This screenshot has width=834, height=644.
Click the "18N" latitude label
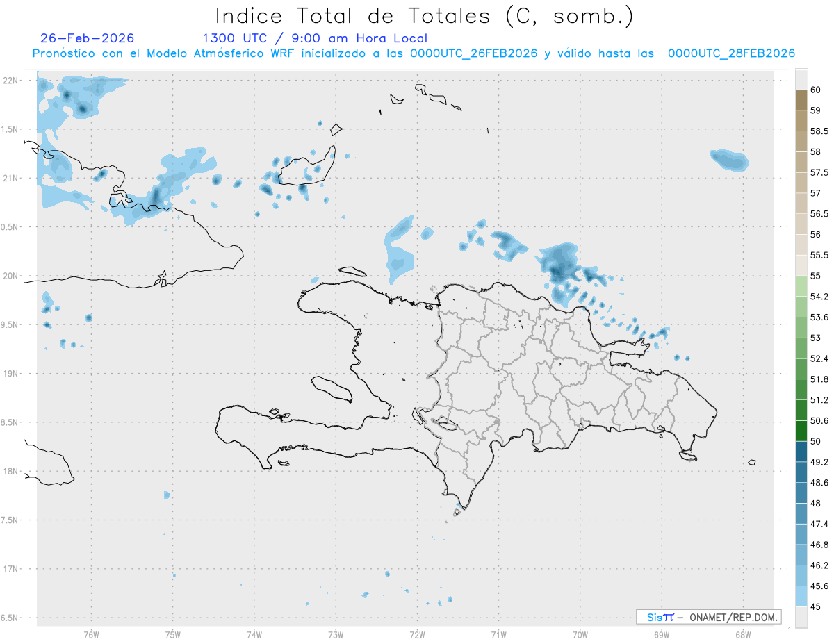[11, 471]
